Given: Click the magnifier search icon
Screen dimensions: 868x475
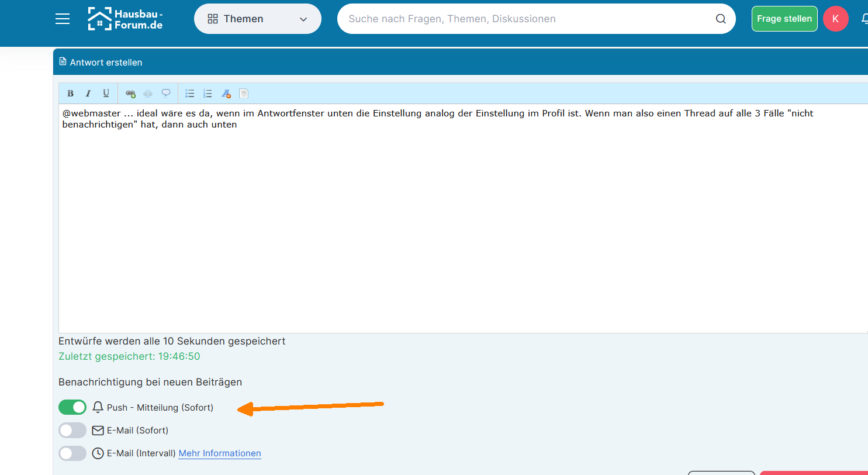Looking at the screenshot, I should [721, 19].
